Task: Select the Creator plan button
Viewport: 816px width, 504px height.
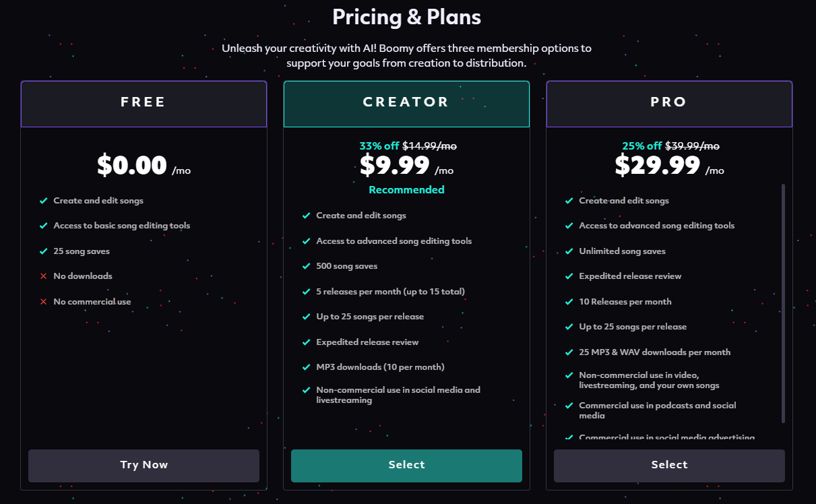Action: tap(406, 465)
